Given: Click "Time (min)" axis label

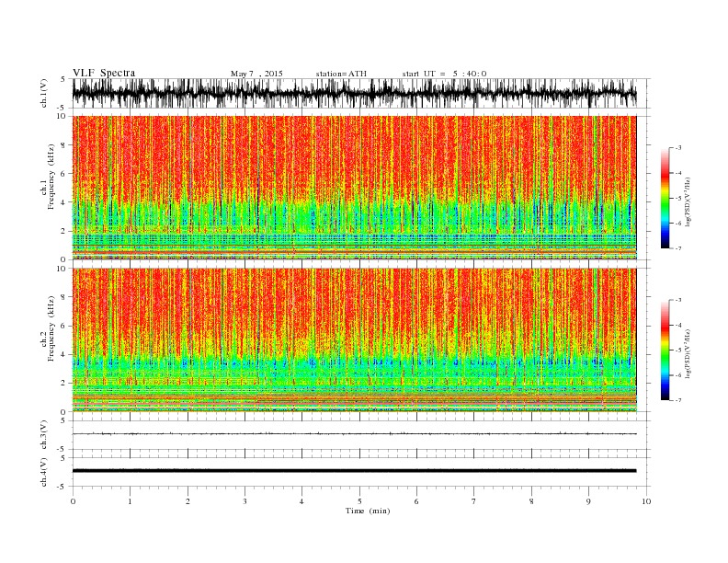Looking at the screenshot, I should coord(368,511).
